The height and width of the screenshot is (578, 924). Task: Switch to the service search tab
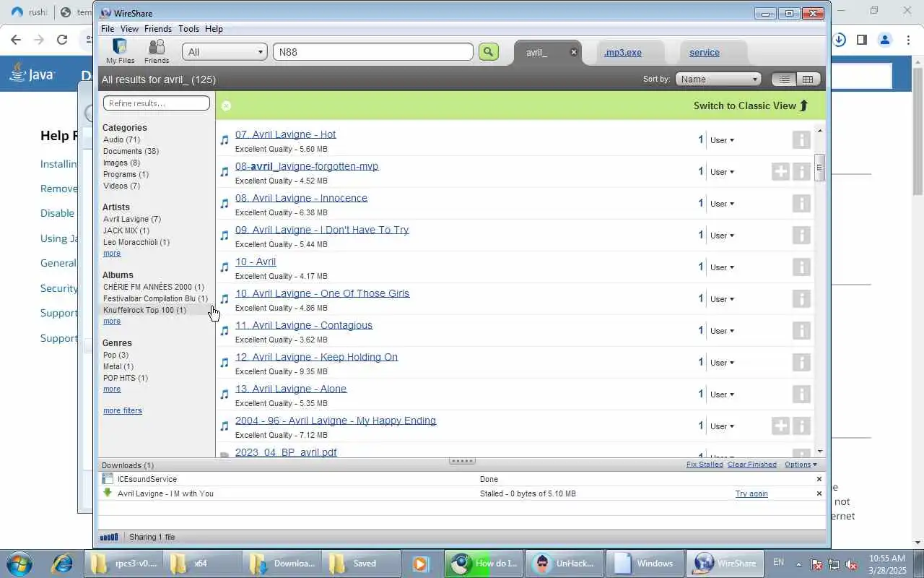tap(705, 52)
